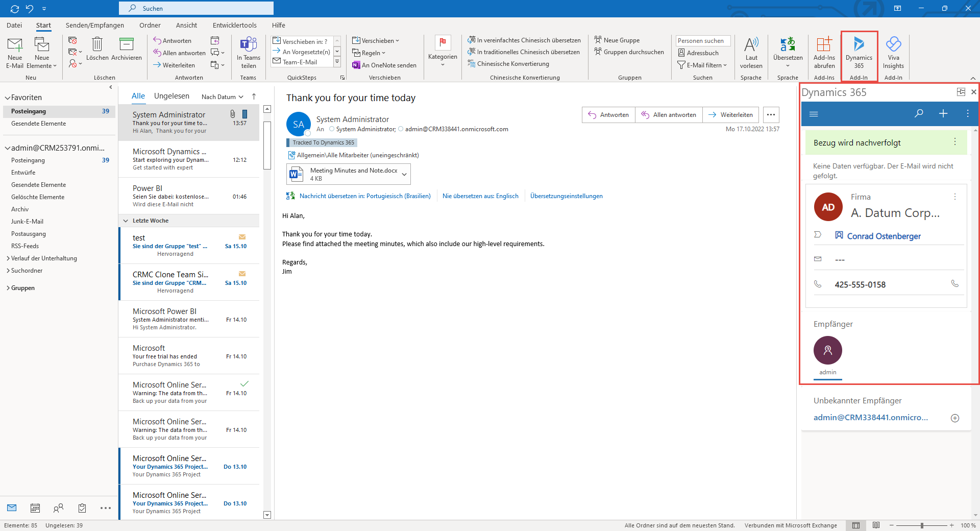Open the Dynamics 365 pane hamburger menu
Viewport: 980px width, 531px height.
pyautogui.click(x=814, y=114)
